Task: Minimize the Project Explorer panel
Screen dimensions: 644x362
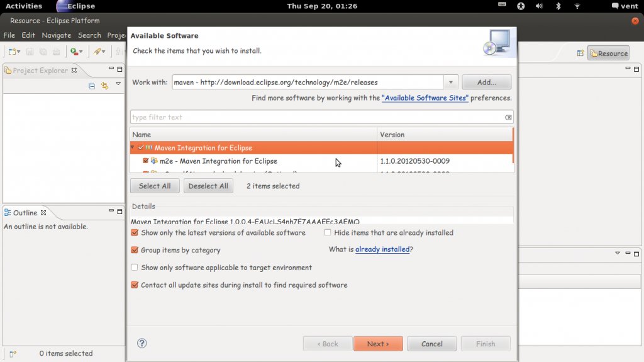Action: click(x=111, y=68)
